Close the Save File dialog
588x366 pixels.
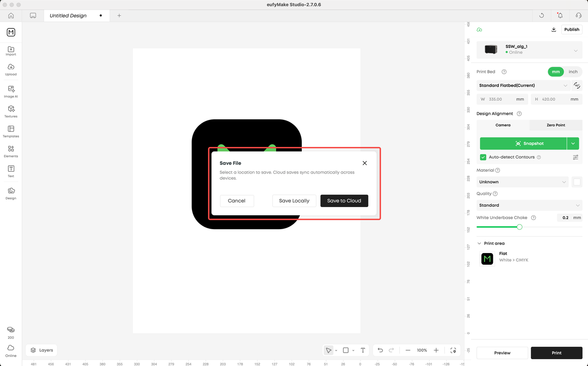pos(365,163)
